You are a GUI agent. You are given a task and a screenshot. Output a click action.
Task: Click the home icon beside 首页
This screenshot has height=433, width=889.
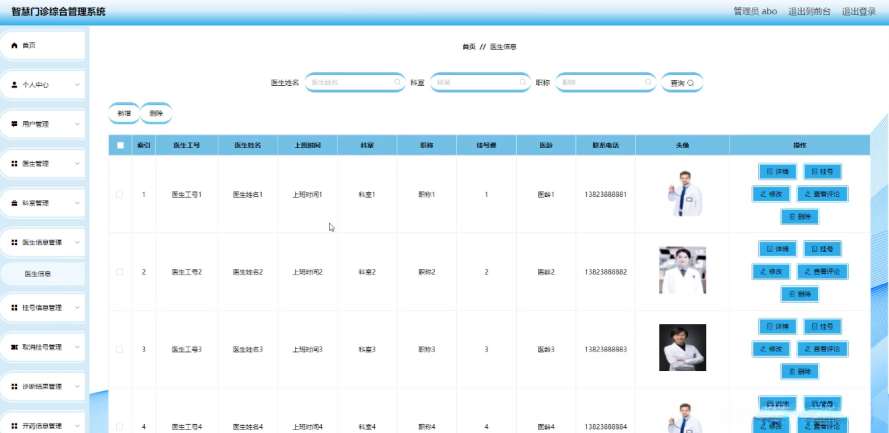(x=15, y=45)
